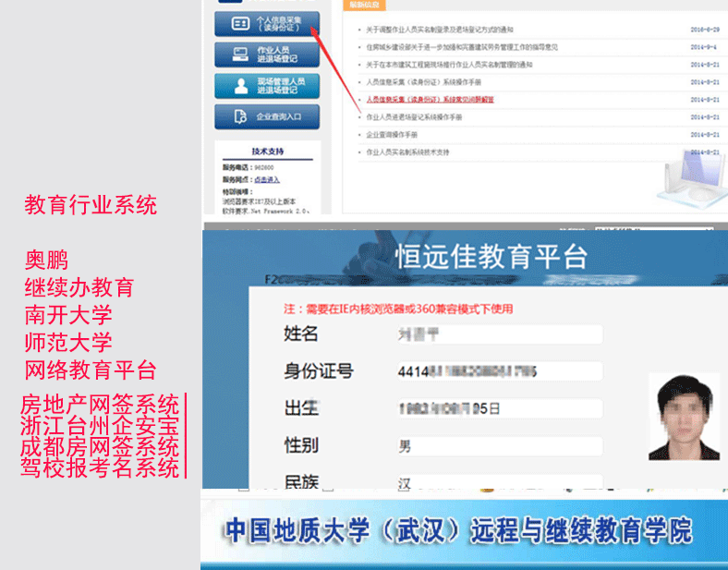Image resolution: width=728 pixels, height=570 pixels.
Task: Select the red text 成都房网签系统
Action: pyautogui.click(x=100, y=447)
